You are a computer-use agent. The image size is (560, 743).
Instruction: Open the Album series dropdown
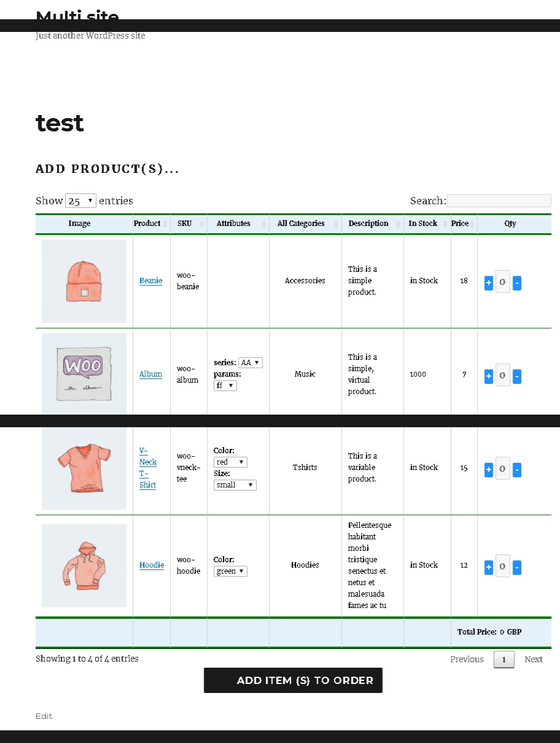pyautogui.click(x=250, y=363)
